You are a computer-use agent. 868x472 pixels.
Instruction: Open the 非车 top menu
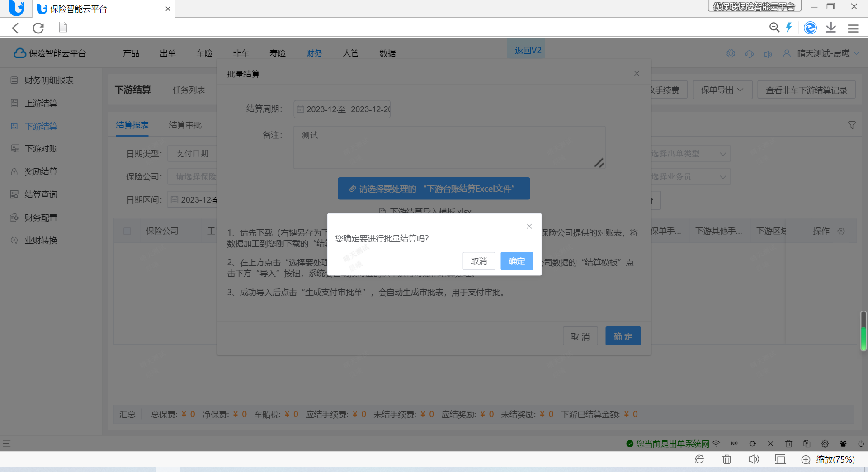(x=241, y=53)
